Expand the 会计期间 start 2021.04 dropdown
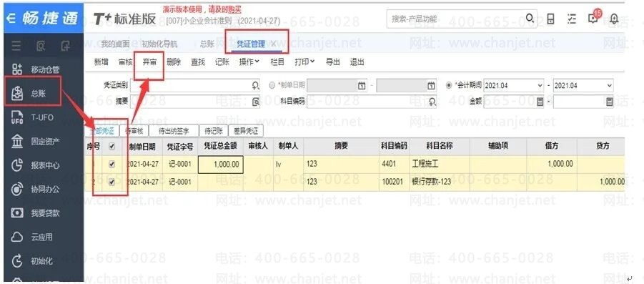Screen dimensions: 644x284 pos(540,86)
